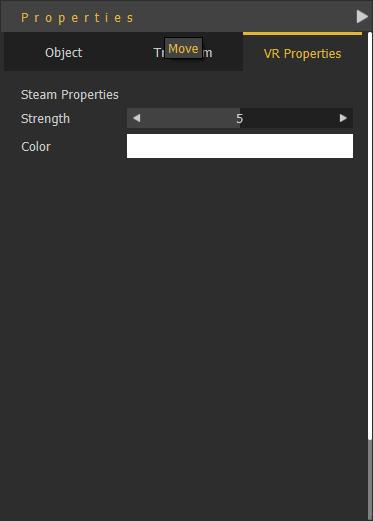Increase Strength using the right arrow
Screen dimensions: 373x521
[x=343, y=118]
